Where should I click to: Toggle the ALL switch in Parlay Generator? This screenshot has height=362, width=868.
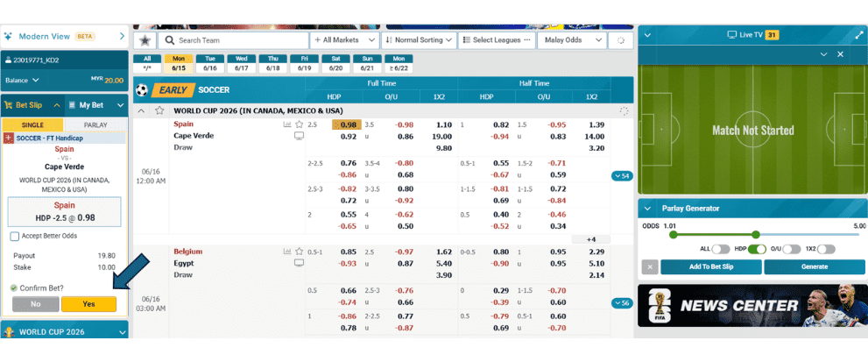720,250
